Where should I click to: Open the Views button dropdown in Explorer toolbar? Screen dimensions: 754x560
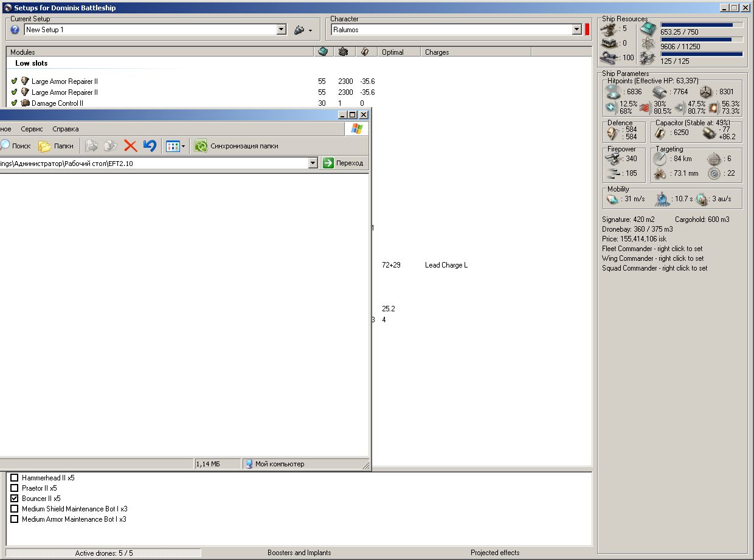click(x=183, y=146)
